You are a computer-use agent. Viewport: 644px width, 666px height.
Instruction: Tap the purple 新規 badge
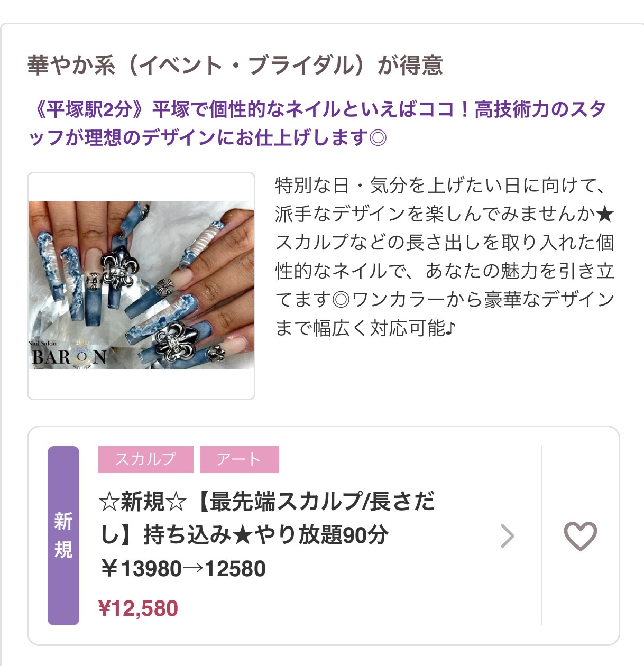point(63,535)
